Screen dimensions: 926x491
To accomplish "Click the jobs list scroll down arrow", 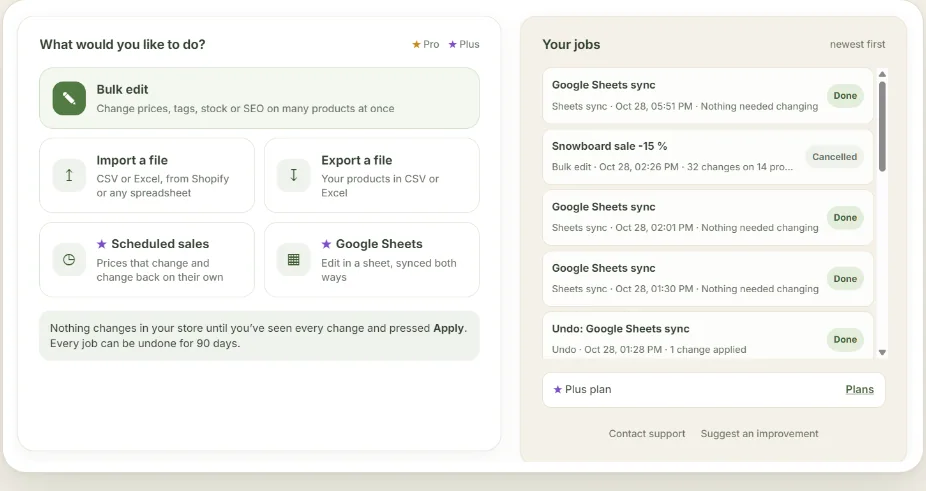I will [882, 352].
